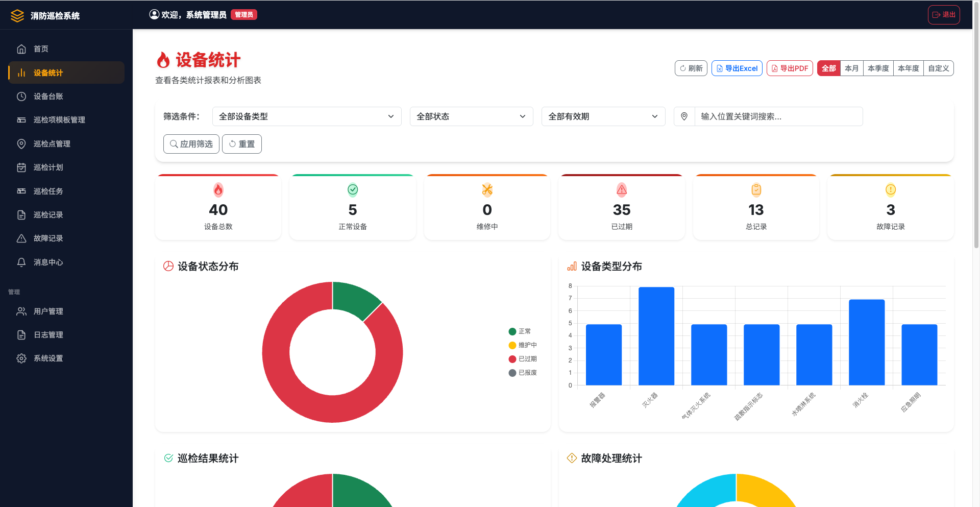
Task: Click the flame icon on 设备总数 card
Action: (218, 190)
